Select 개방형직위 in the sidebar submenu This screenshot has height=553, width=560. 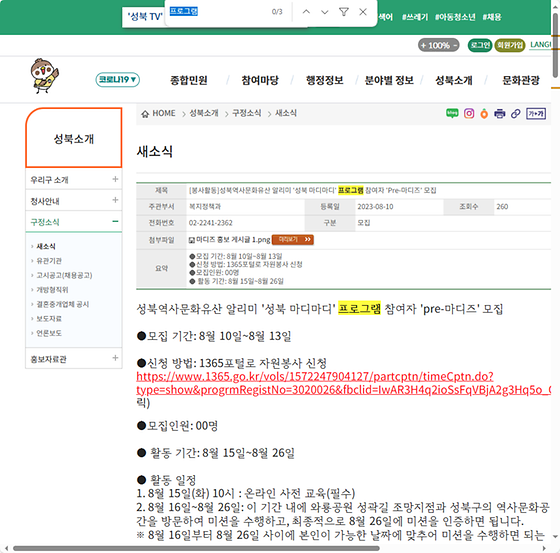coord(52,290)
